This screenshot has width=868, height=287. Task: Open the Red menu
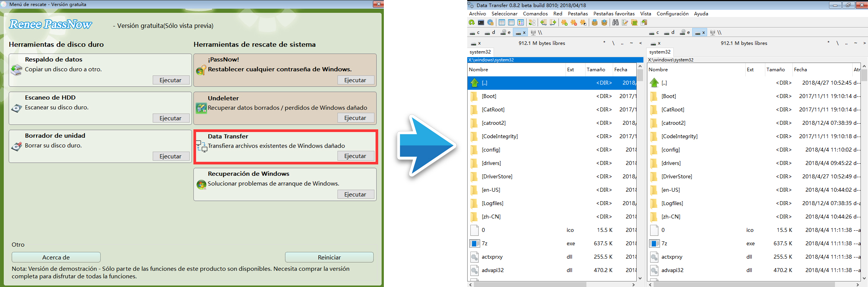click(x=558, y=13)
